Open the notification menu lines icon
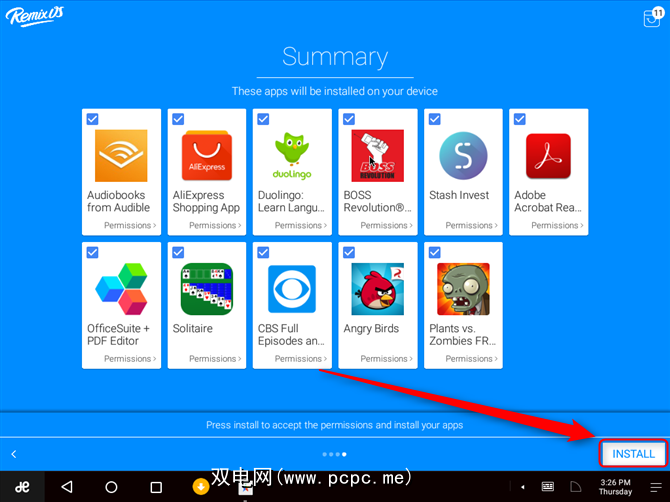This screenshot has width=670, height=502. point(655,487)
